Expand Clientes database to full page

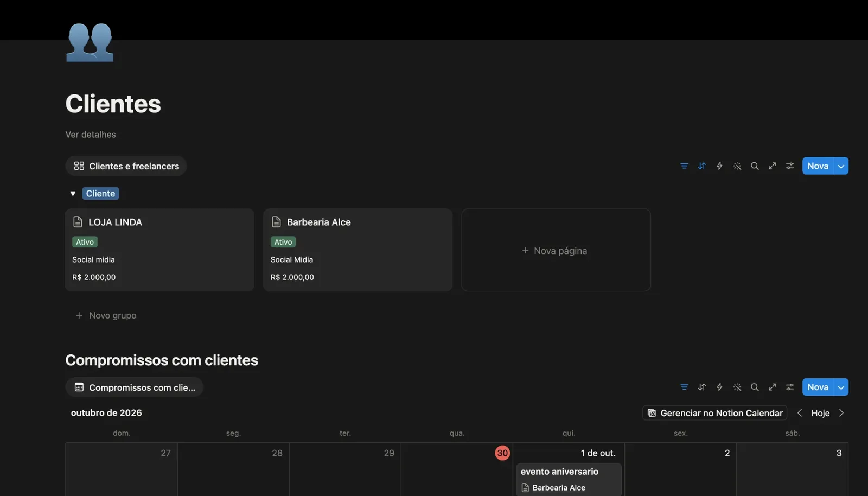tap(772, 166)
